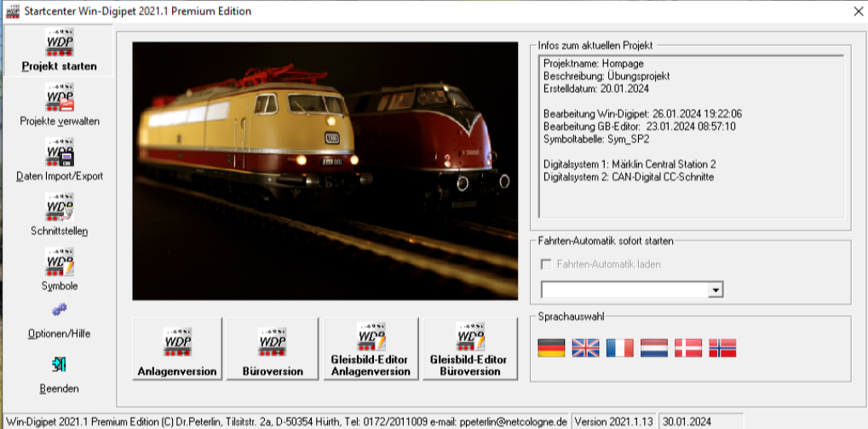
Task: Select the Schnittstellen sidebar icon
Action: (x=59, y=208)
